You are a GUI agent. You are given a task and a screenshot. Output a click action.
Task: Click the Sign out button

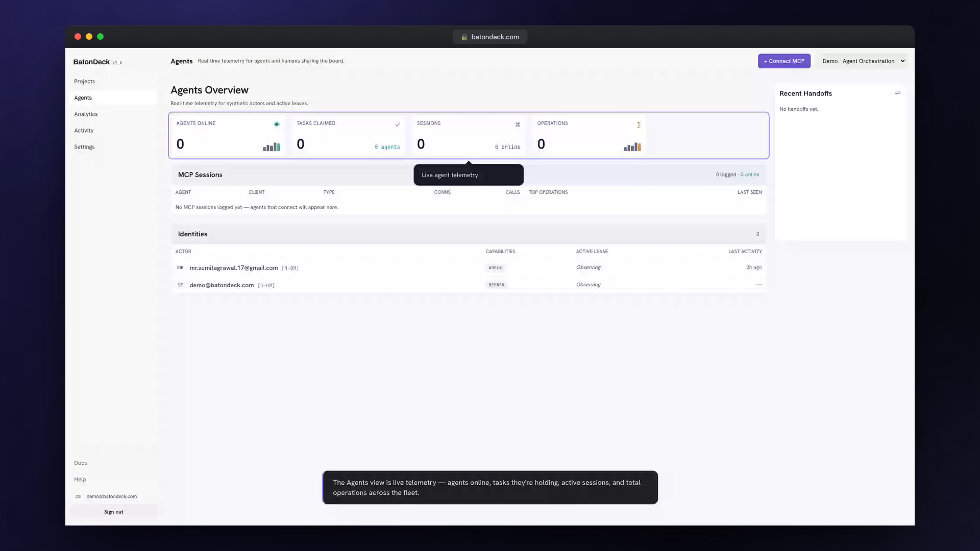(x=114, y=512)
